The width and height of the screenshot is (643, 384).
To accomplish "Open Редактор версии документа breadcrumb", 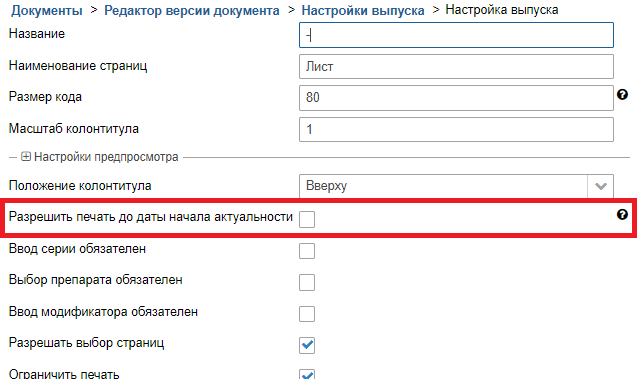I will coord(192,10).
